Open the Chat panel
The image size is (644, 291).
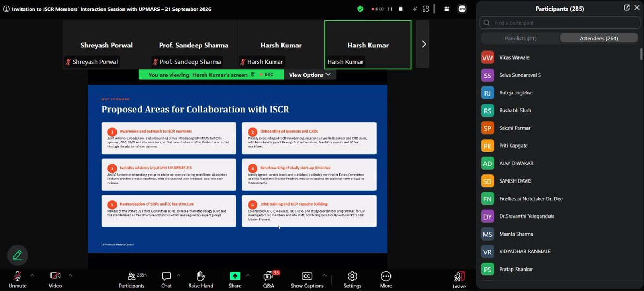click(x=167, y=280)
